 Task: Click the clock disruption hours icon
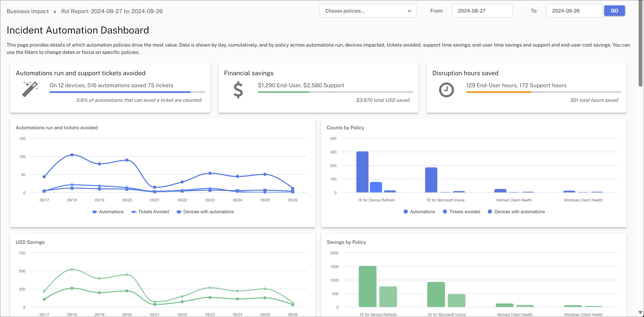click(446, 90)
